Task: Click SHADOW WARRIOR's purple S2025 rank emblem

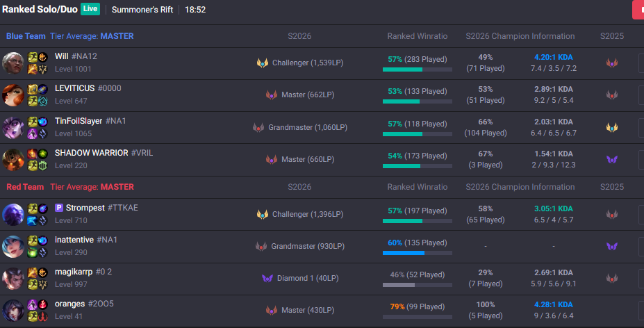Action: 612,159
